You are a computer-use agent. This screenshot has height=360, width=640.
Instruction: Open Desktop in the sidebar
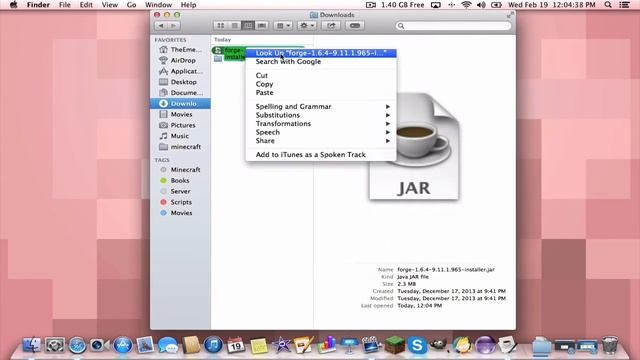(x=180, y=82)
